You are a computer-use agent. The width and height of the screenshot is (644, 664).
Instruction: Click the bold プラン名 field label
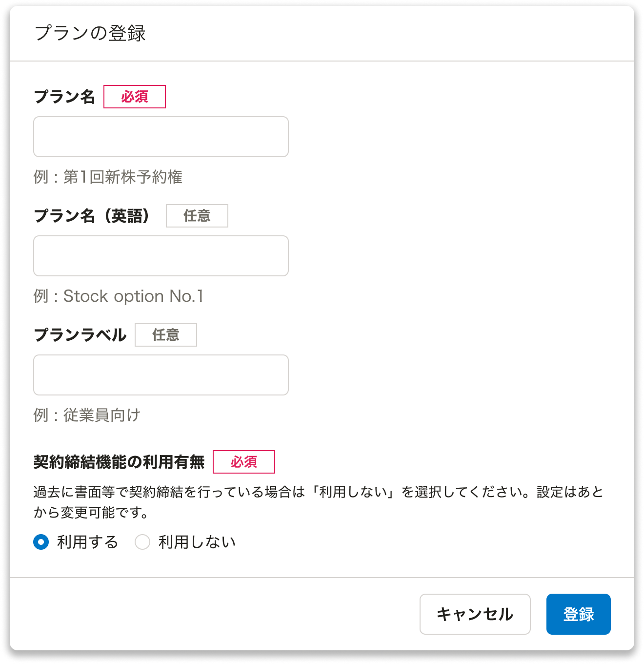[64, 97]
